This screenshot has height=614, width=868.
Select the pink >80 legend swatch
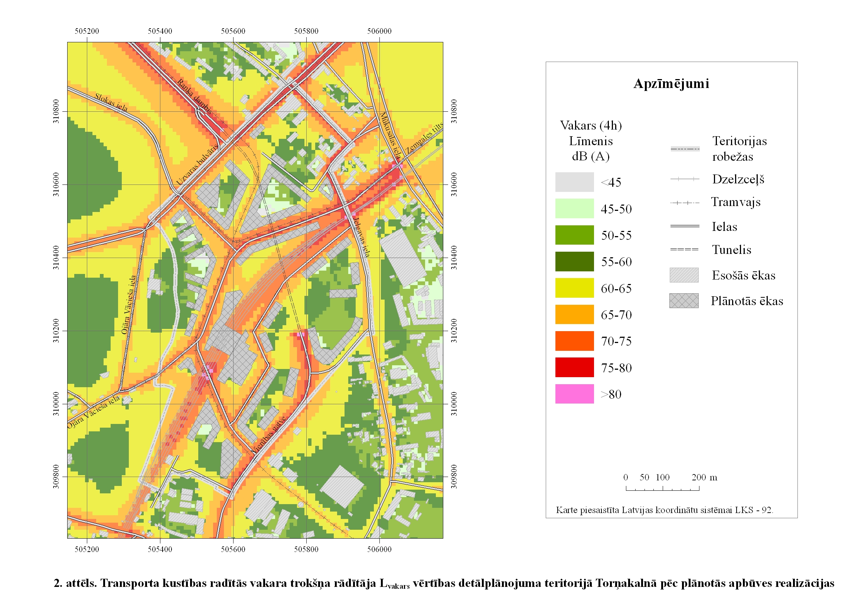pos(574,394)
